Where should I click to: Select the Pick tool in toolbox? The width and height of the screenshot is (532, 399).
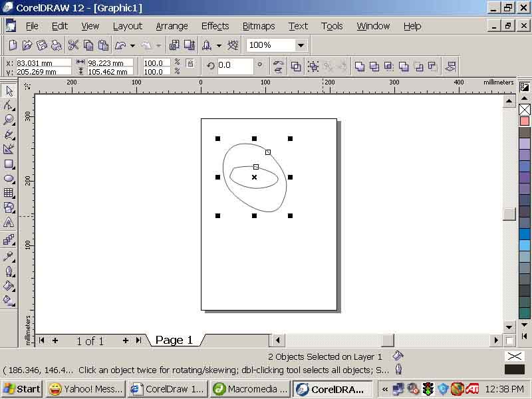(9, 90)
